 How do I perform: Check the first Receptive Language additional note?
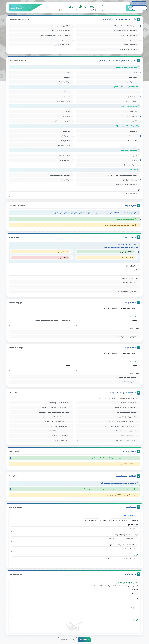pyautogui.click(x=10, y=332)
